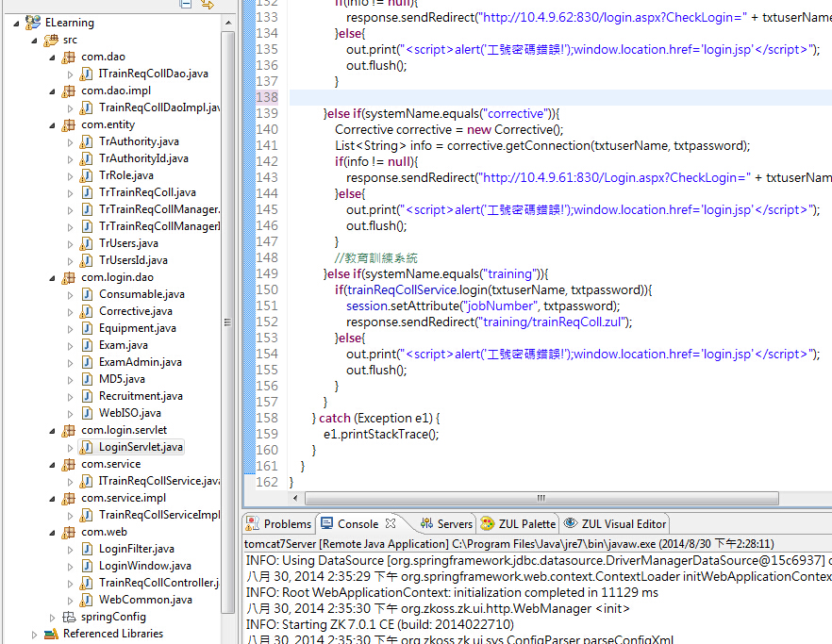Click the ZUL Palette icon

tap(487, 523)
